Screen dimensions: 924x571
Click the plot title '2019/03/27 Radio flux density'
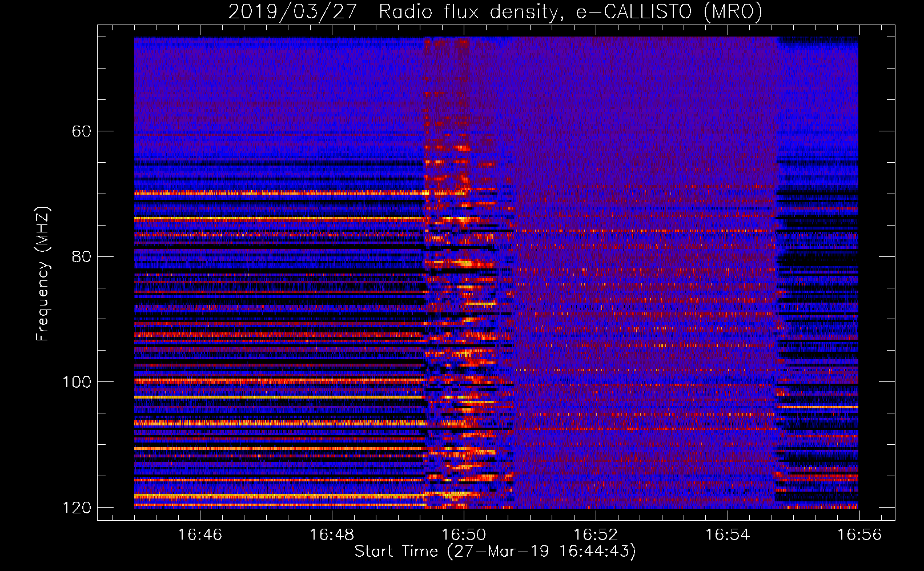pos(495,11)
